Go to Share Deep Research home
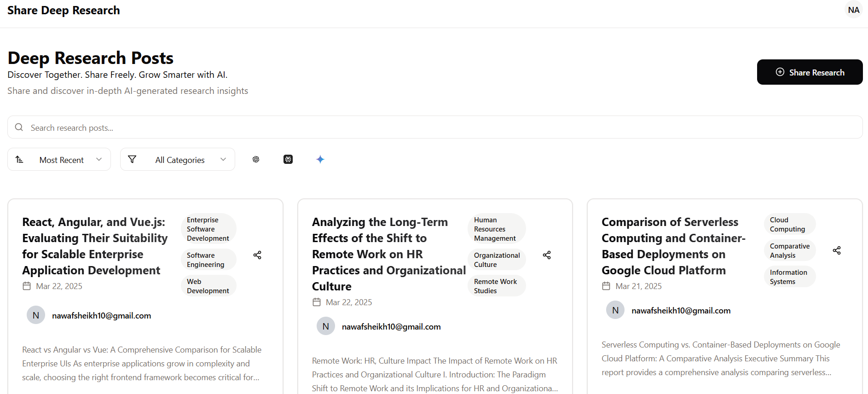This screenshot has width=868, height=394. (64, 10)
